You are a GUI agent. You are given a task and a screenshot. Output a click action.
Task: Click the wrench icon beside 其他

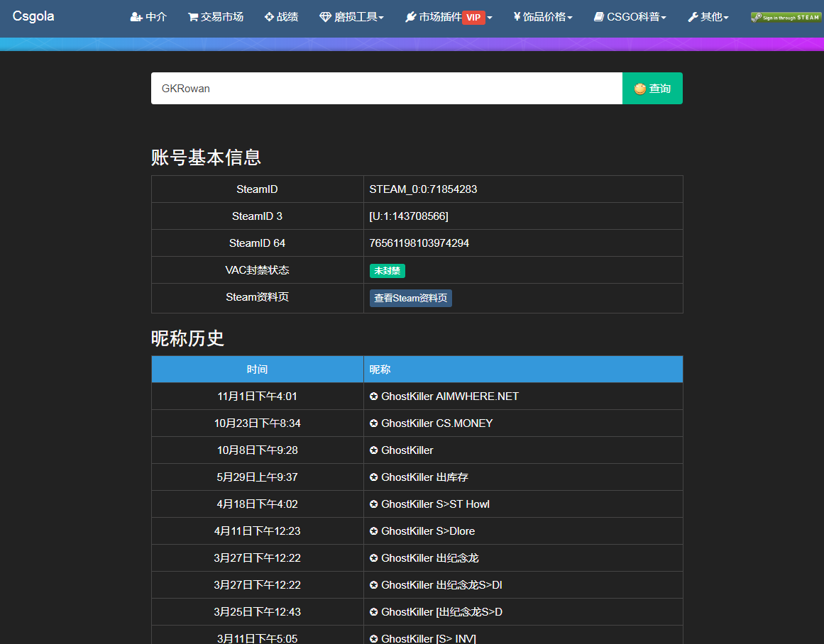693,17
